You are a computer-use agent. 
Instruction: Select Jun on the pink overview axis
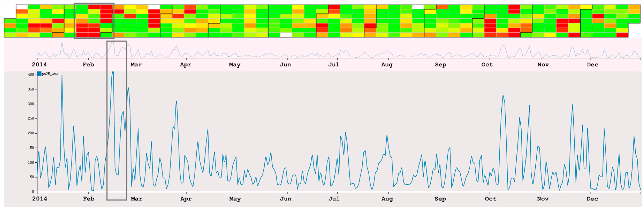pyautogui.click(x=285, y=65)
